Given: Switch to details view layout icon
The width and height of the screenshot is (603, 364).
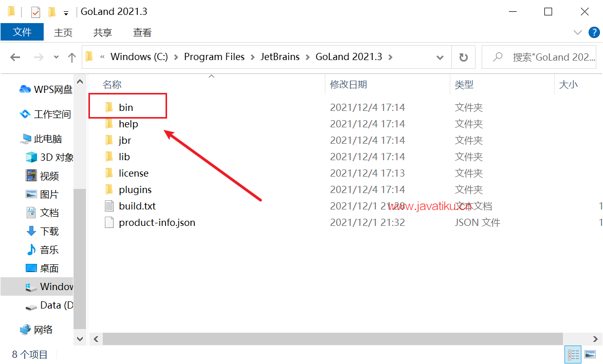Looking at the screenshot, I should coord(573,354).
